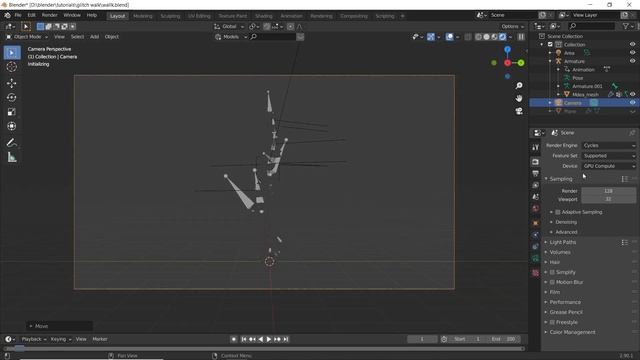Toggle auto keying record button
This screenshot has height=360, width=640.
click(x=234, y=339)
